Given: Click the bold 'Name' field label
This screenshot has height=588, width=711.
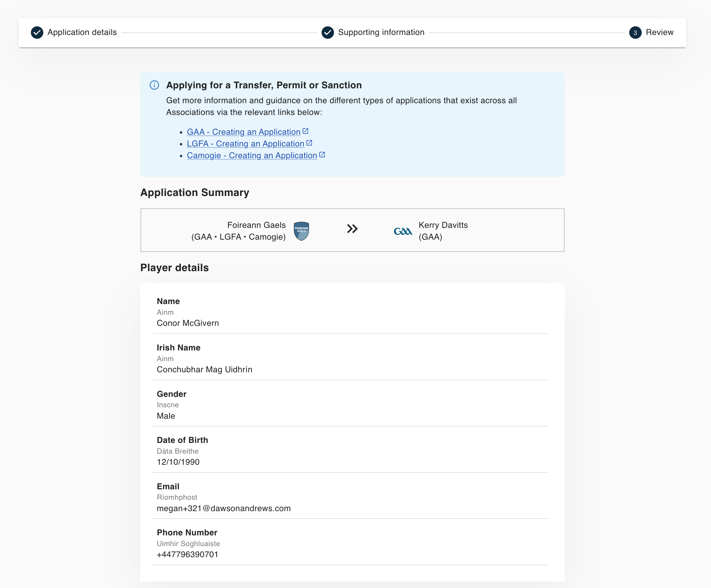Looking at the screenshot, I should 168,301.
